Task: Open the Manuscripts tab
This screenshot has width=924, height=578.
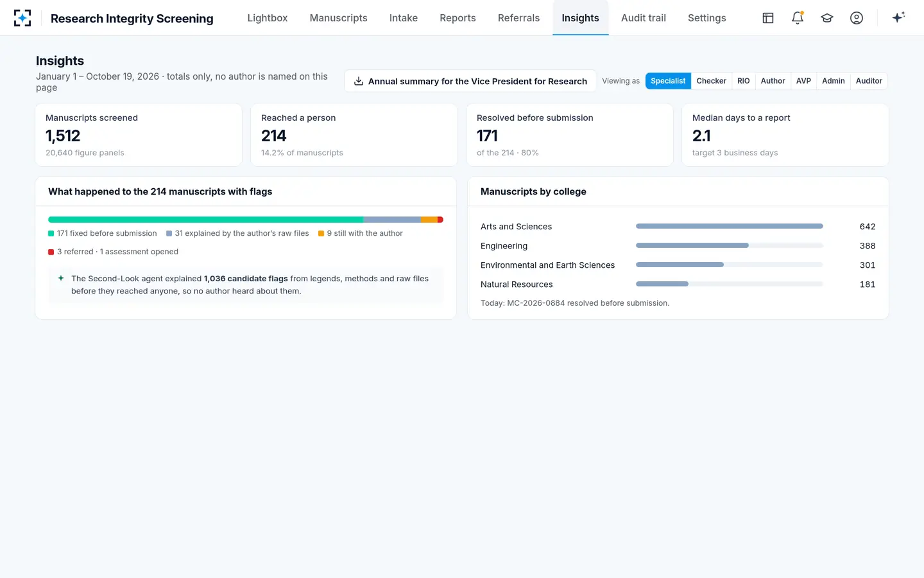Action: tap(339, 18)
